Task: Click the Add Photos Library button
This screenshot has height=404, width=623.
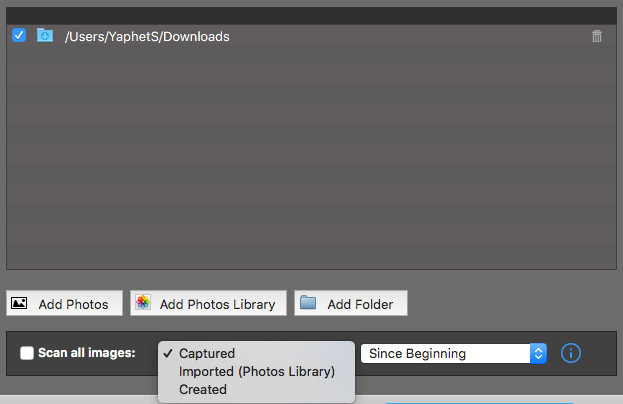Action: coord(209,303)
